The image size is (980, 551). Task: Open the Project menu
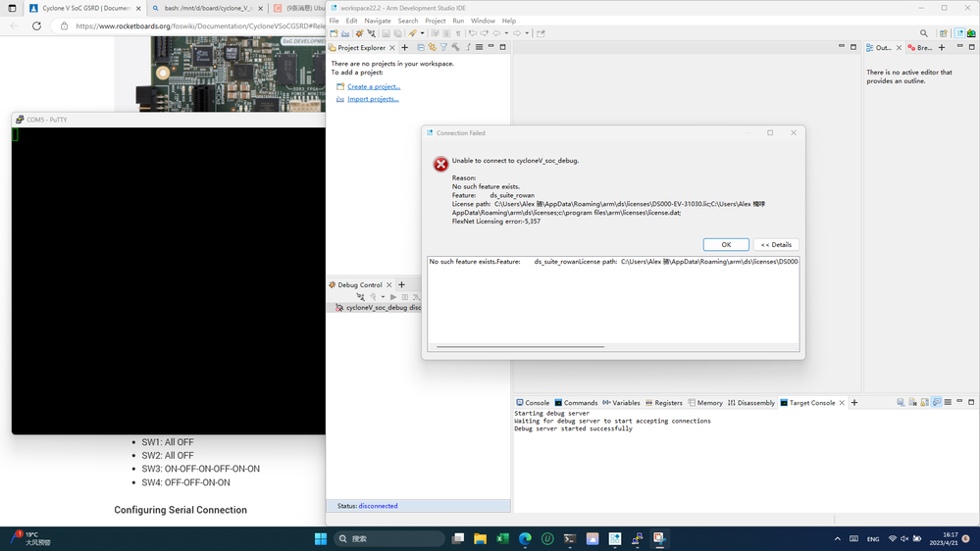(435, 21)
